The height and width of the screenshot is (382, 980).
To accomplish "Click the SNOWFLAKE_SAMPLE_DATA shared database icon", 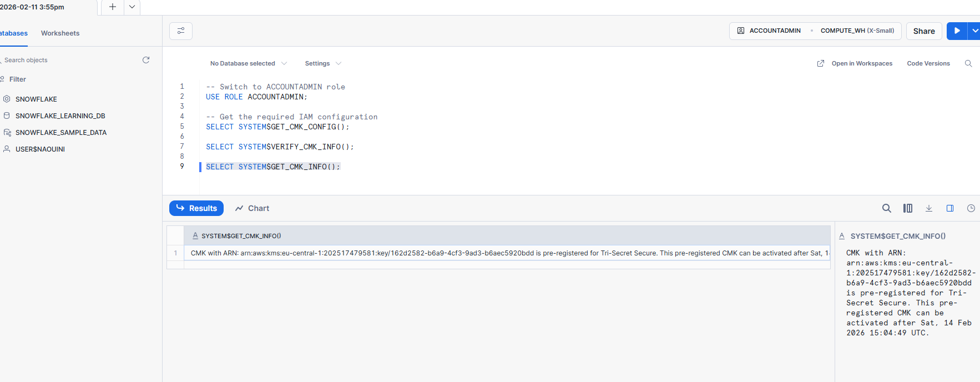I will [x=7, y=132].
